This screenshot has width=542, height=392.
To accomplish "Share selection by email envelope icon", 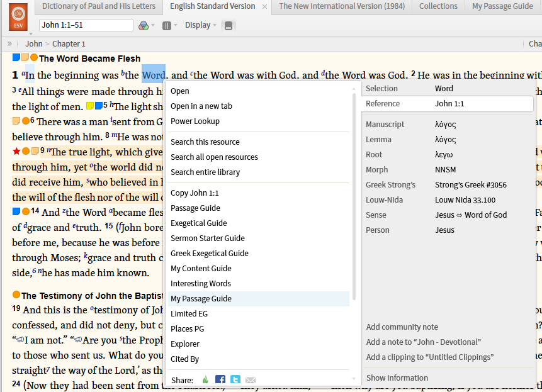I will pos(251,380).
